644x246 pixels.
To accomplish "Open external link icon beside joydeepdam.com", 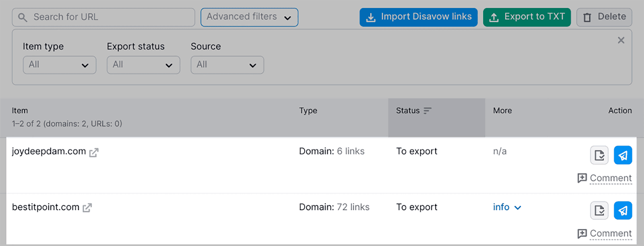I will pos(94,152).
